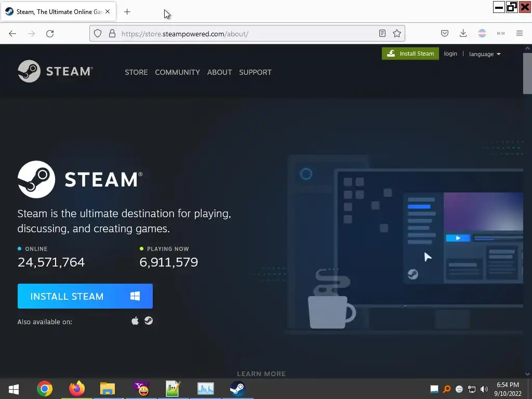Click the page vertical scrollbar thumb

[x=527, y=73]
